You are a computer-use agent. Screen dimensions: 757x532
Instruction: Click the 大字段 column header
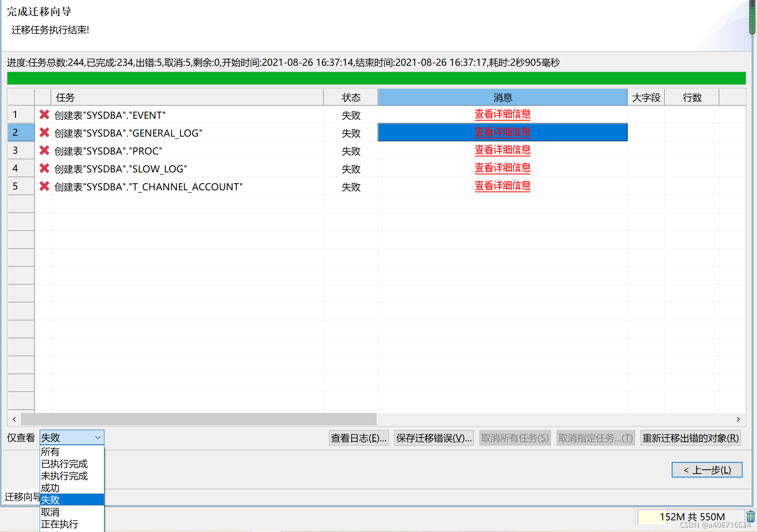point(646,97)
